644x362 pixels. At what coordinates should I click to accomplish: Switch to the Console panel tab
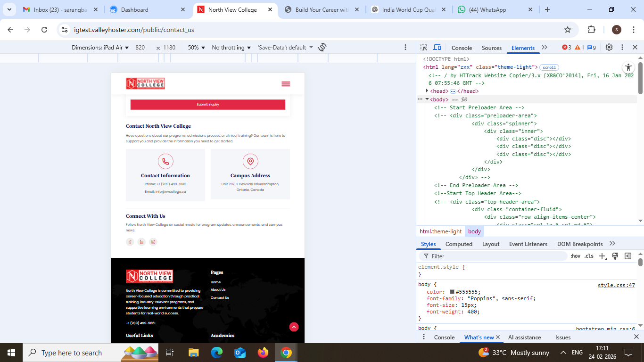click(462, 48)
